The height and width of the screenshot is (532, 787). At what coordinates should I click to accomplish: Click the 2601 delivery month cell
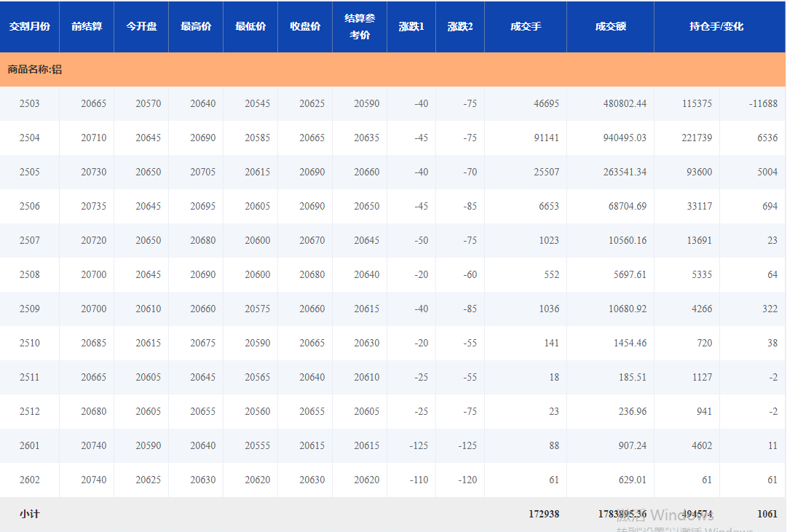click(30, 445)
